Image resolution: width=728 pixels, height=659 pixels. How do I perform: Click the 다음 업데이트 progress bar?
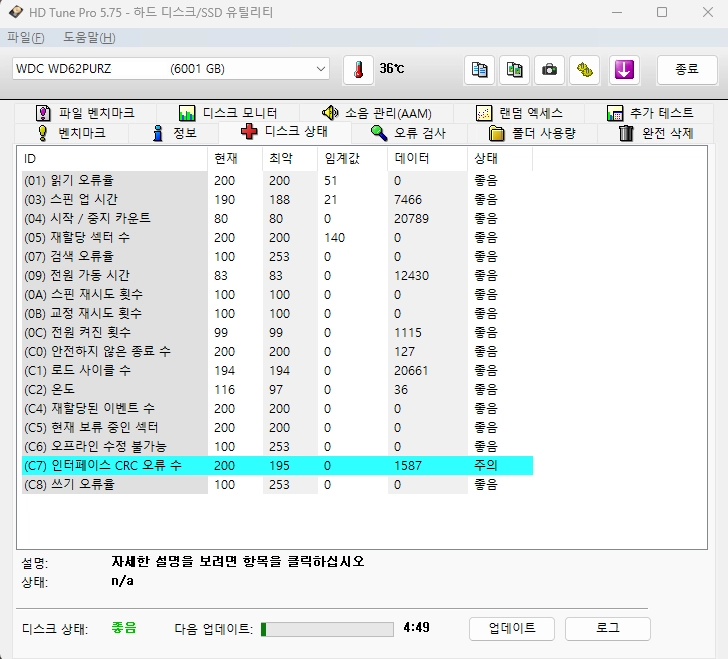pos(327,629)
